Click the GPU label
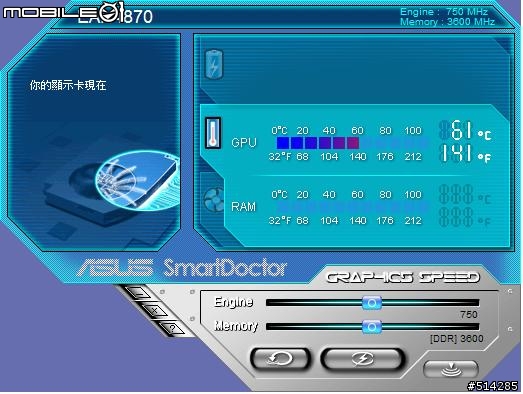523x394 pixels. tap(244, 142)
